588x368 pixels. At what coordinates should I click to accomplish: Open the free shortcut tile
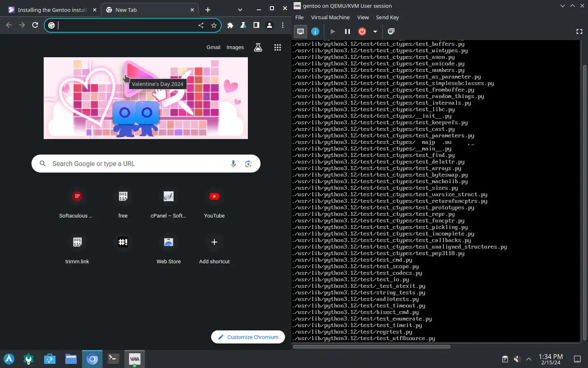(x=123, y=203)
